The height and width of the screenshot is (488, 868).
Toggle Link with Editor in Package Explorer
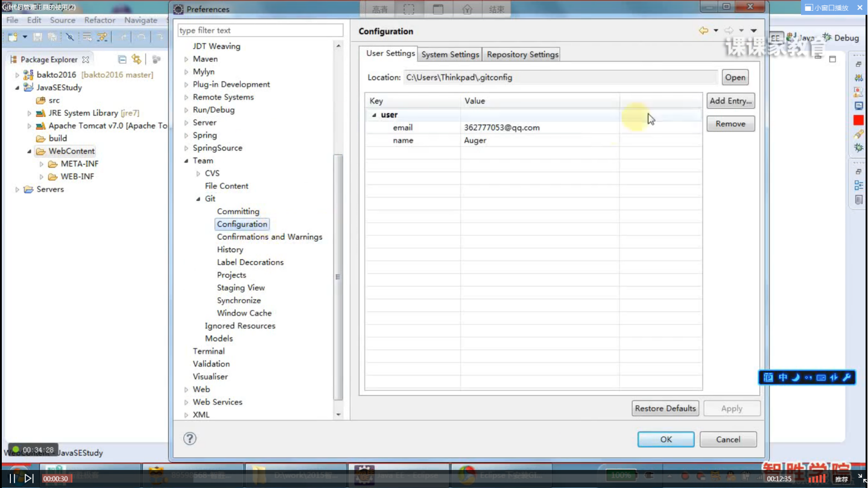click(x=136, y=59)
